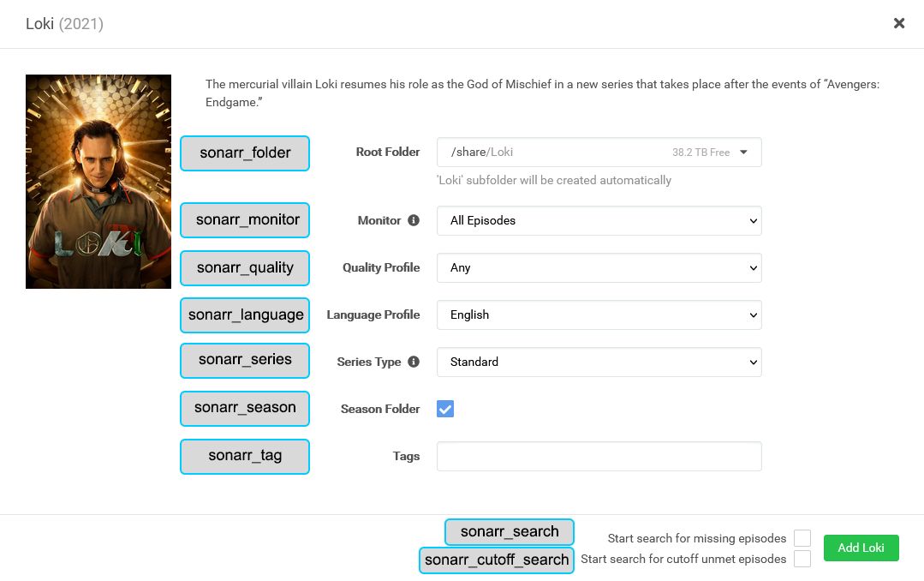
Task: Click the Start search for cutoff unmet episodes label
Action: (x=683, y=559)
